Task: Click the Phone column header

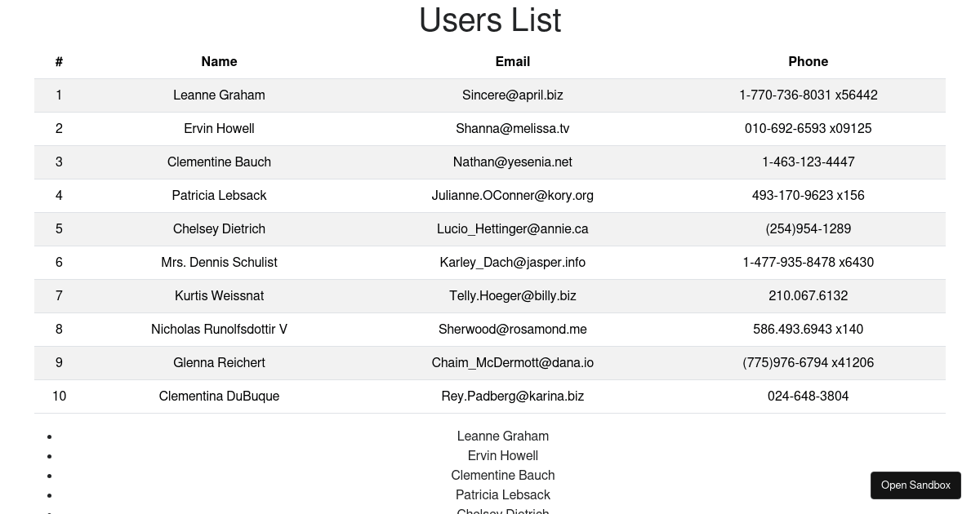Action: [808, 62]
